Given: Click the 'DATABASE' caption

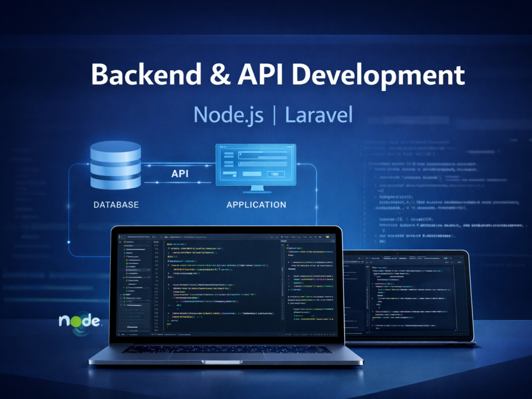Looking at the screenshot, I should coord(116,205).
